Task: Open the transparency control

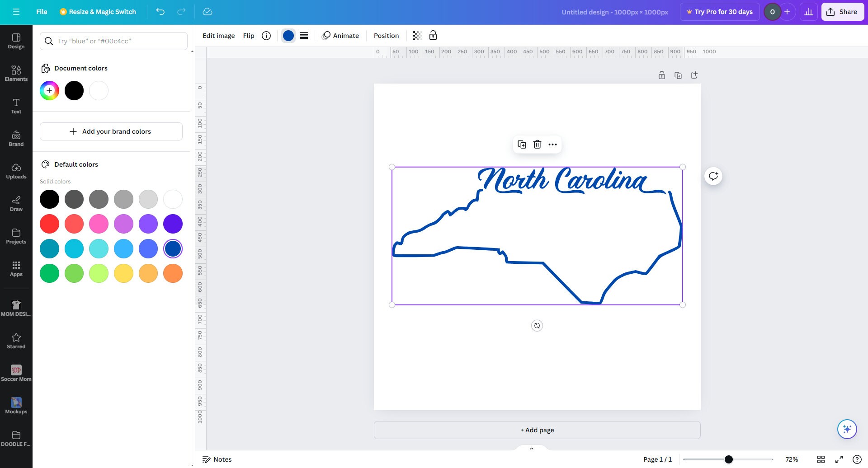Action: [x=417, y=35]
